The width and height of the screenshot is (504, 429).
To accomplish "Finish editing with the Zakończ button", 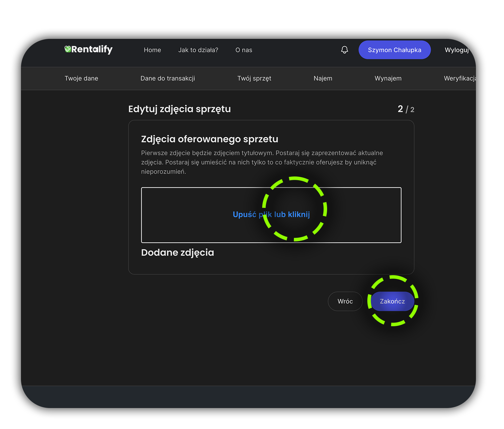I will pyautogui.click(x=392, y=301).
